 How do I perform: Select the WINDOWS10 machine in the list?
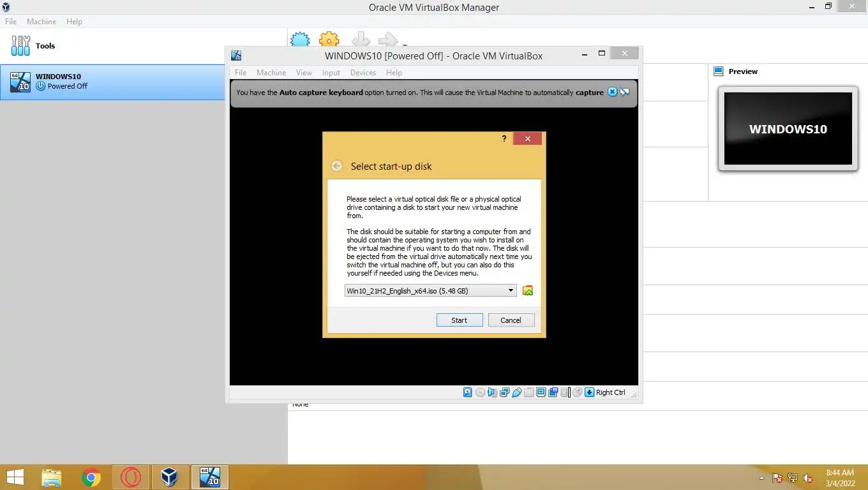click(x=112, y=82)
